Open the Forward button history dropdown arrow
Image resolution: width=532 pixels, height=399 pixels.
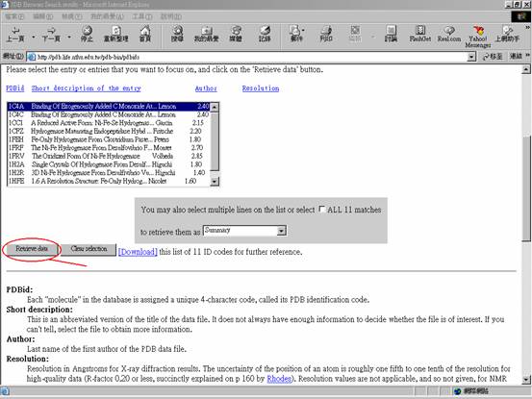pos(69,37)
